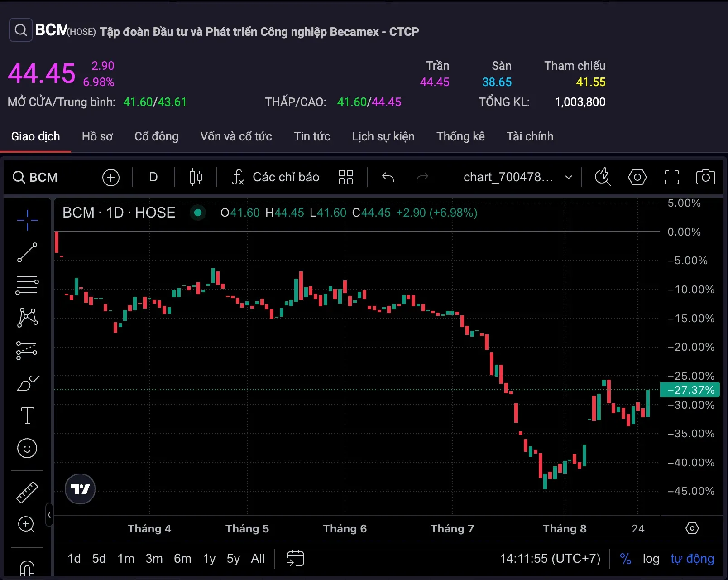This screenshot has height=580, width=728.
Task: Set chart range to 6m
Action: click(182, 559)
